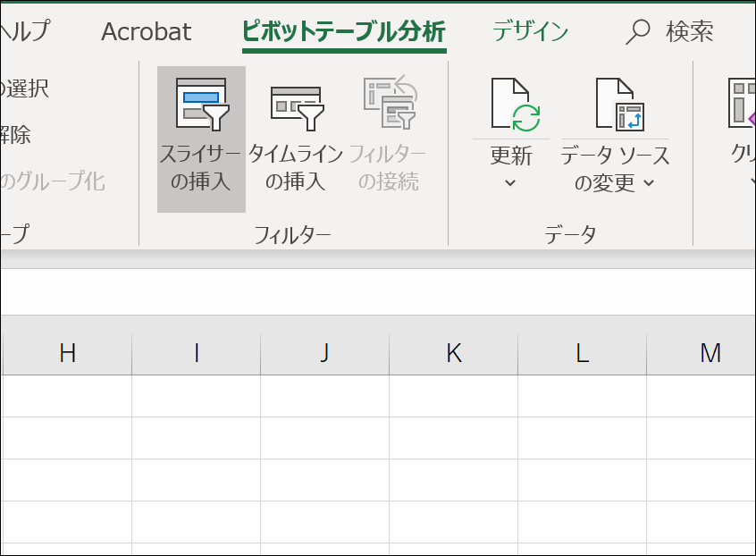Click the greyed-out グループ化 command
756x556 pixels.
point(52,181)
